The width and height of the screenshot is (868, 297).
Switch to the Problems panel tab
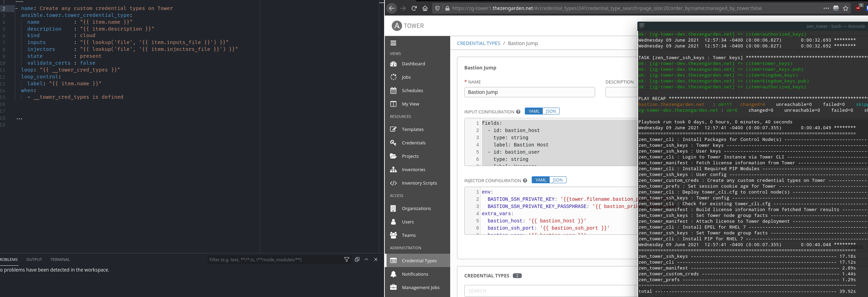point(9,260)
